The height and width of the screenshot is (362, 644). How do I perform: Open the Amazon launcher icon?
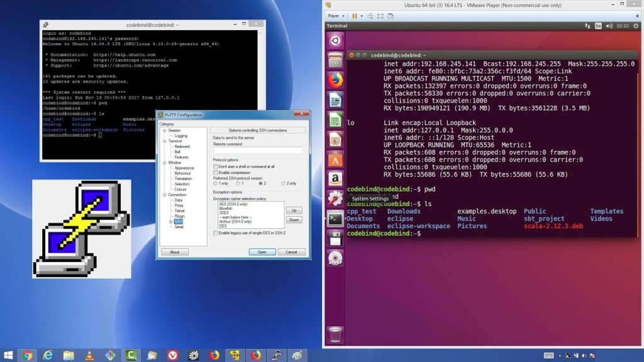(335, 179)
